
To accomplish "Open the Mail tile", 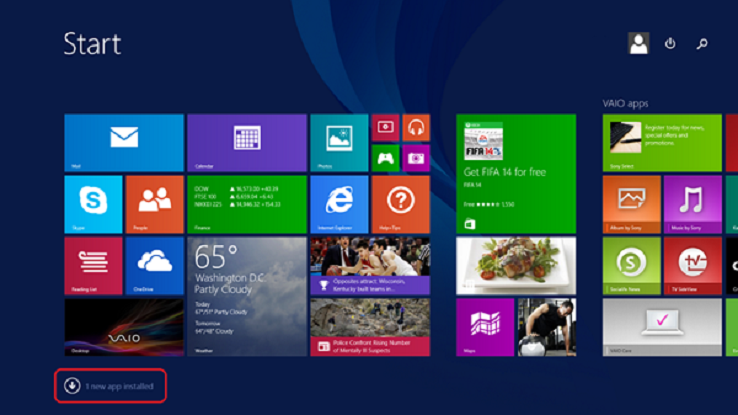I will tap(124, 143).
